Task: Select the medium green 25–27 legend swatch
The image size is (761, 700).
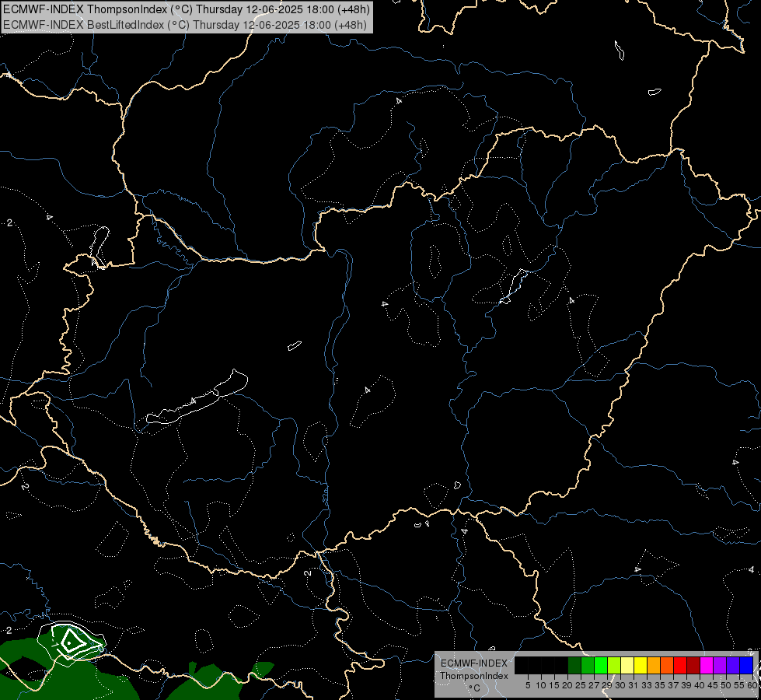Action: pyautogui.click(x=588, y=665)
